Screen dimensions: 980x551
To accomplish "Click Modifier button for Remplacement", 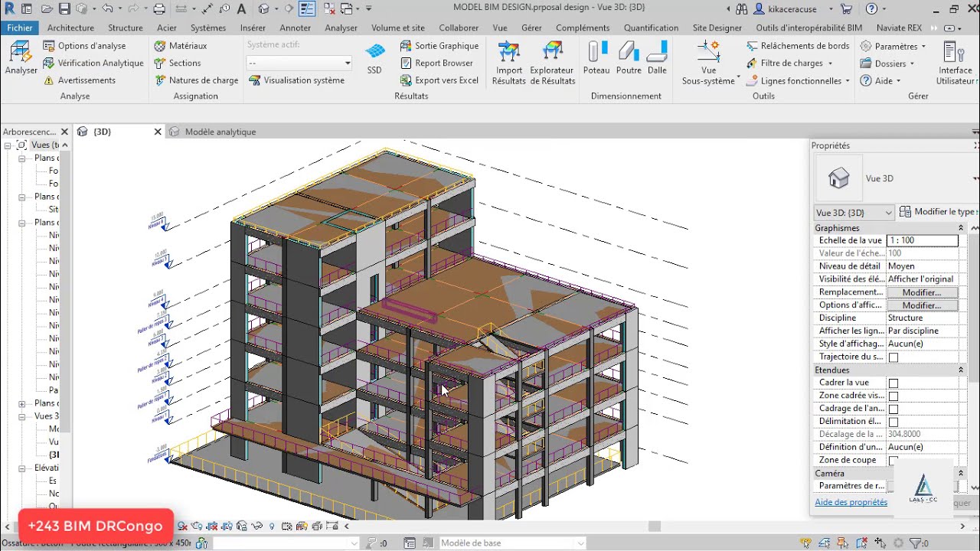I will click(922, 292).
